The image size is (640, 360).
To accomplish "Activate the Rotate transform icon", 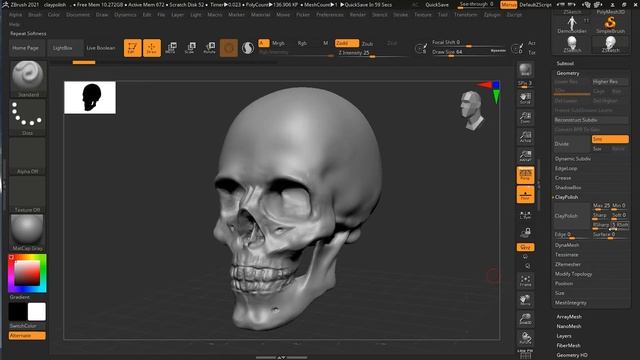I will pyautogui.click(x=209, y=48).
